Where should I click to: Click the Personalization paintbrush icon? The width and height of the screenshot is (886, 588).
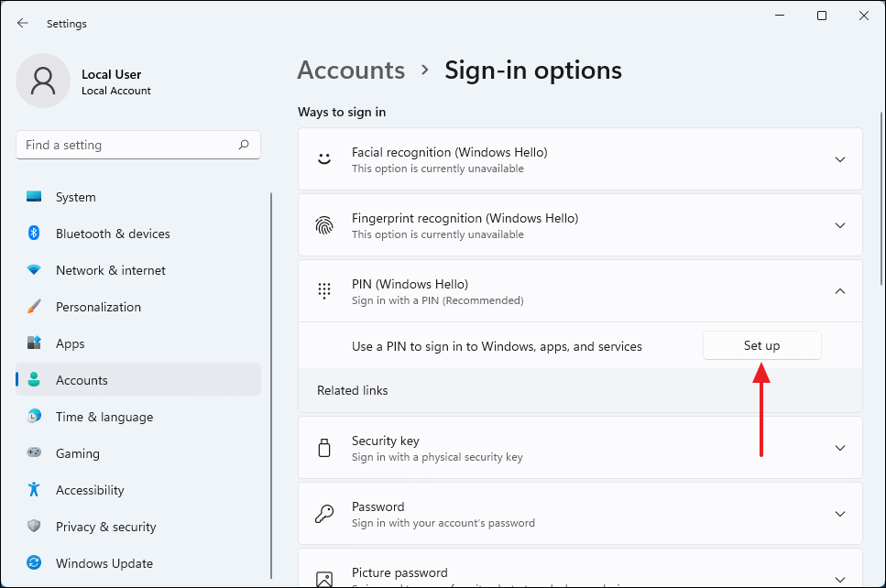pos(34,307)
